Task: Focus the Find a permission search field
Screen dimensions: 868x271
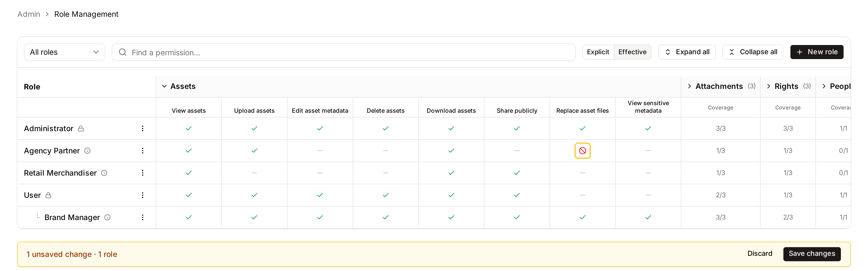Action: 343,52
